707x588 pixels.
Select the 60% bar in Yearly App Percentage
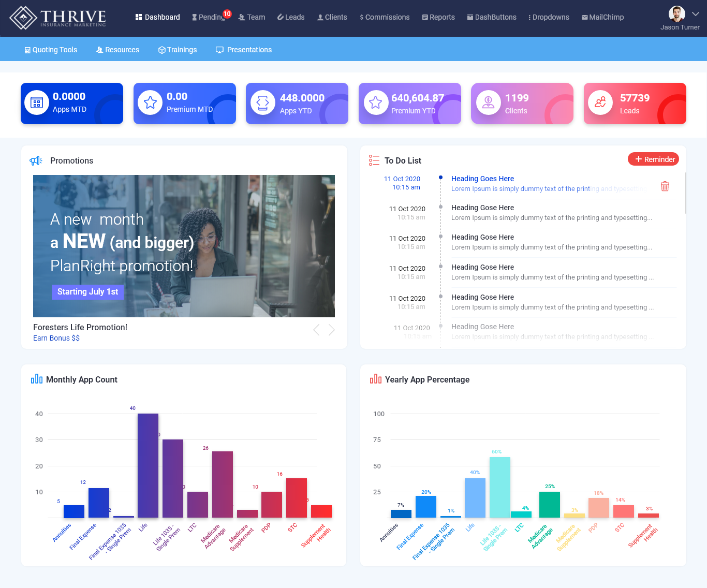tap(500, 487)
